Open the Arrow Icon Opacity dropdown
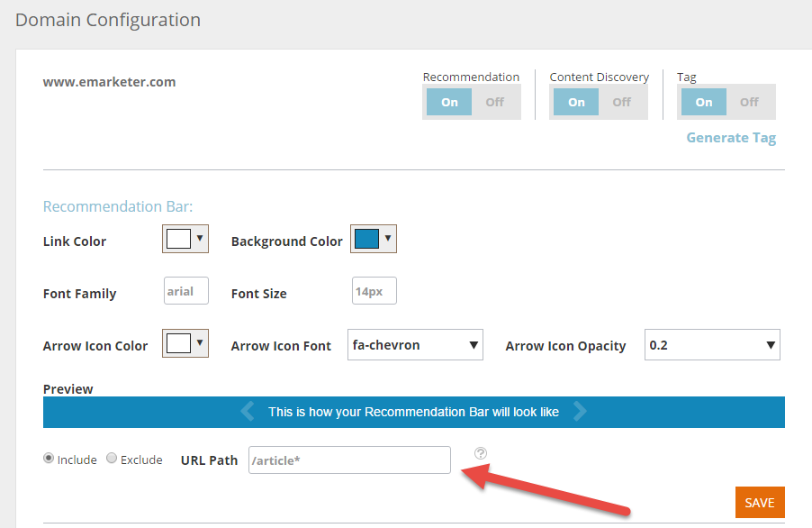The image size is (812, 528). [712, 345]
